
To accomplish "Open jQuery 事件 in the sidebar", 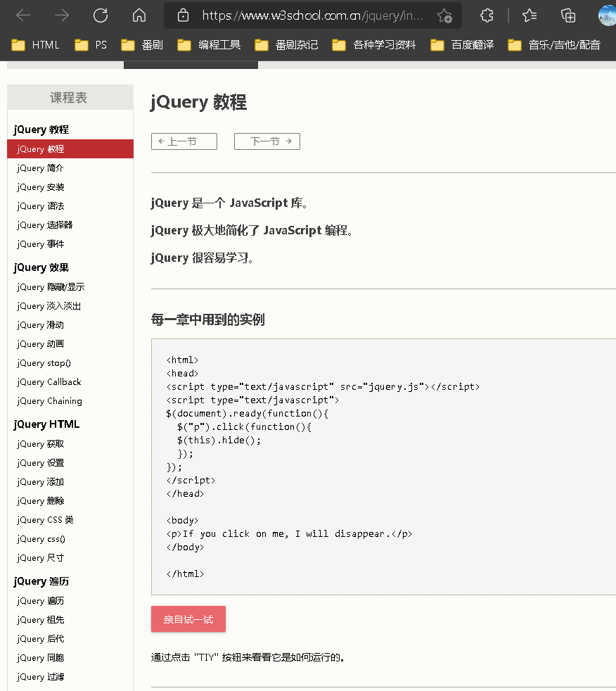I will pos(41,243).
